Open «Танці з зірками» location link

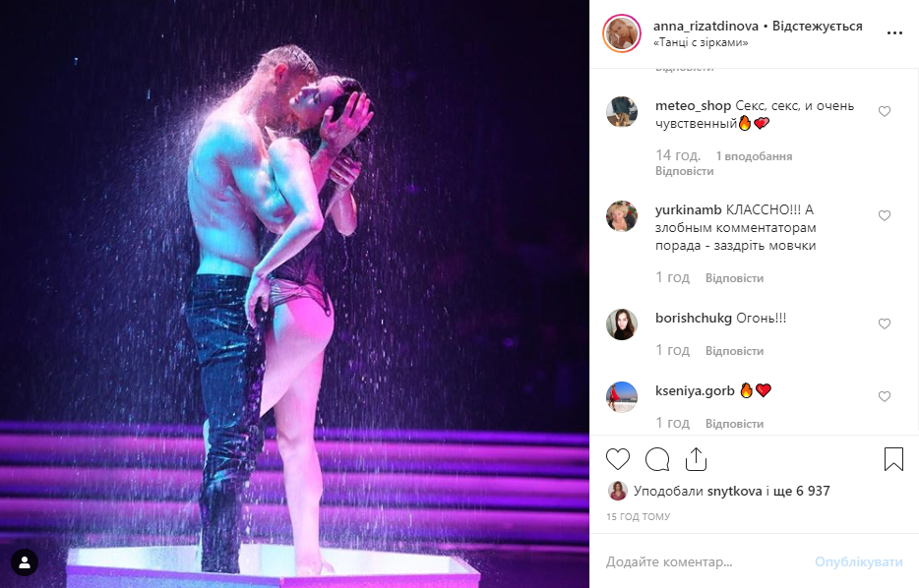click(x=701, y=42)
